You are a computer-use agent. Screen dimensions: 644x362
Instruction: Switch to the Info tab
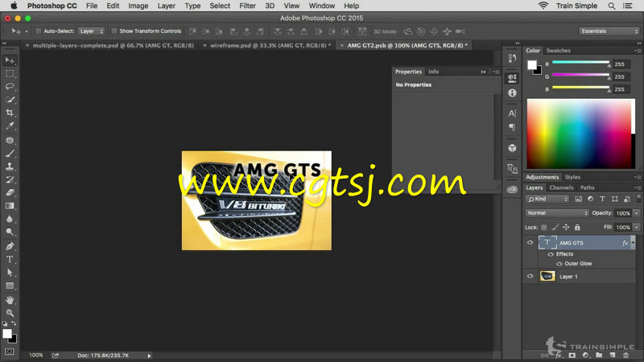(433, 72)
